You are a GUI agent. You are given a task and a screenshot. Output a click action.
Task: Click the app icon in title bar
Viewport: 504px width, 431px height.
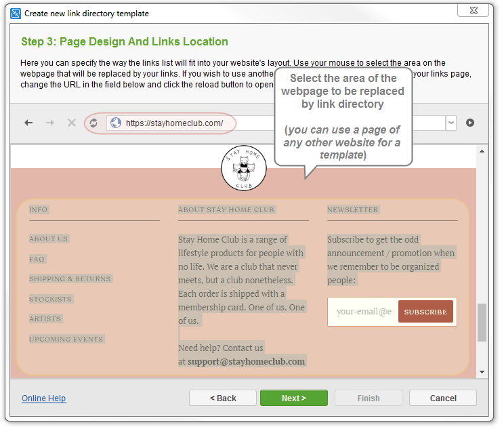click(15, 13)
